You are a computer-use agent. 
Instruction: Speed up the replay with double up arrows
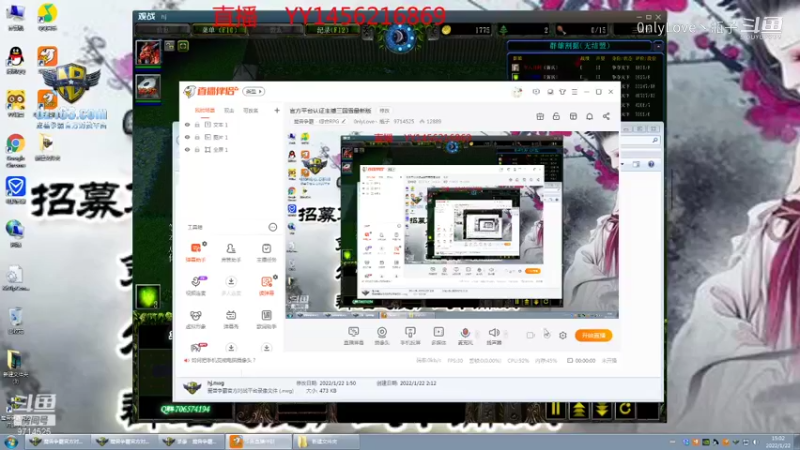pyautogui.click(x=579, y=409)
